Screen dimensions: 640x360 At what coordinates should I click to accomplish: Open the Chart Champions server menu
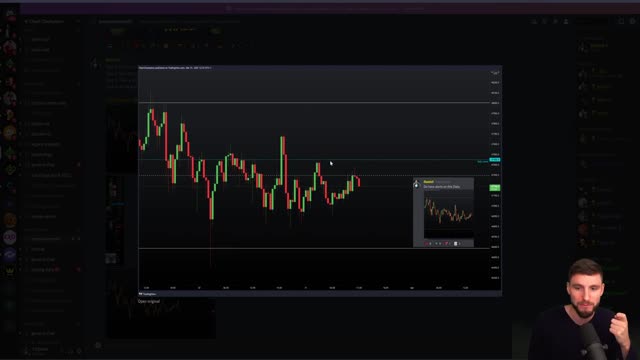[51, 21]
